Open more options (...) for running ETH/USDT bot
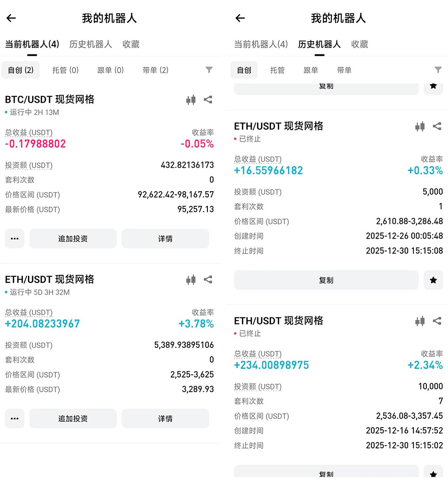The image size is (448, 478). [x=15, y=418]
